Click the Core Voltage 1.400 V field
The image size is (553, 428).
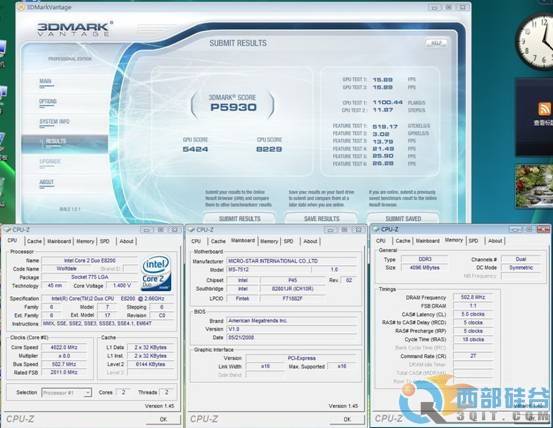(122, 285)
